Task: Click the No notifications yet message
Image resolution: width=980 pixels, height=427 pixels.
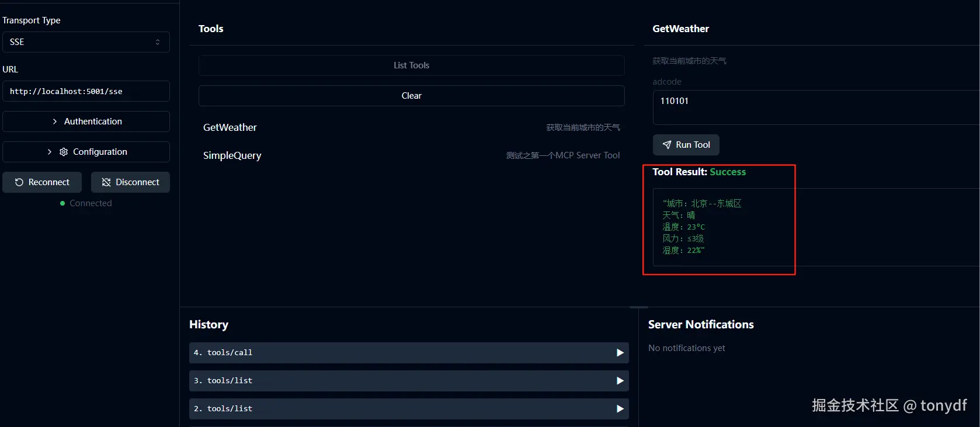Action: click(x=687, y=348)
